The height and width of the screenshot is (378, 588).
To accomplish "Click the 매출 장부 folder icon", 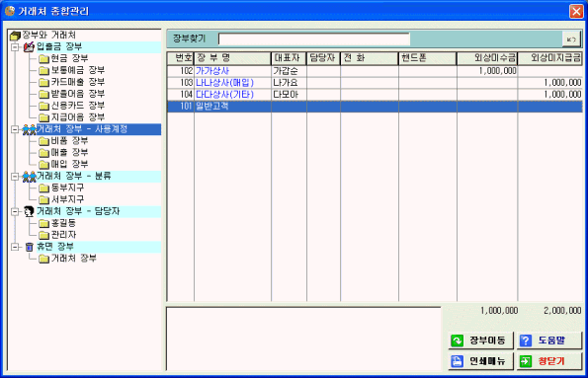I will click(43, 153).
